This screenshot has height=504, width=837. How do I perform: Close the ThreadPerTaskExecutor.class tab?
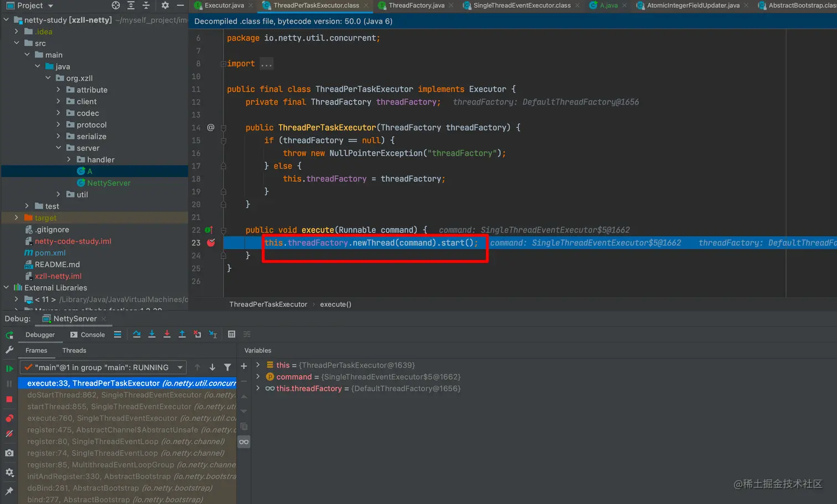[x=367, y=6]
